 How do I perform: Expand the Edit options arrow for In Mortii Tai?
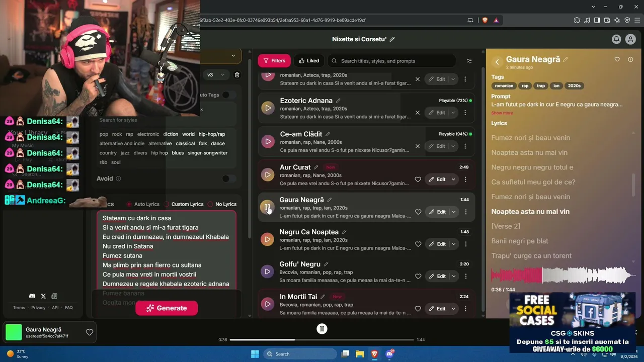[453, 309]
